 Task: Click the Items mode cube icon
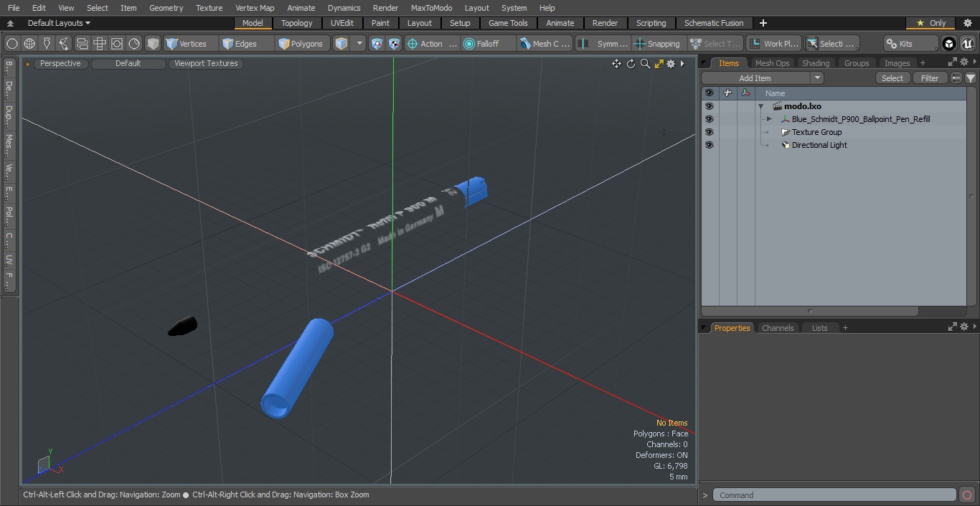point(341,44)
